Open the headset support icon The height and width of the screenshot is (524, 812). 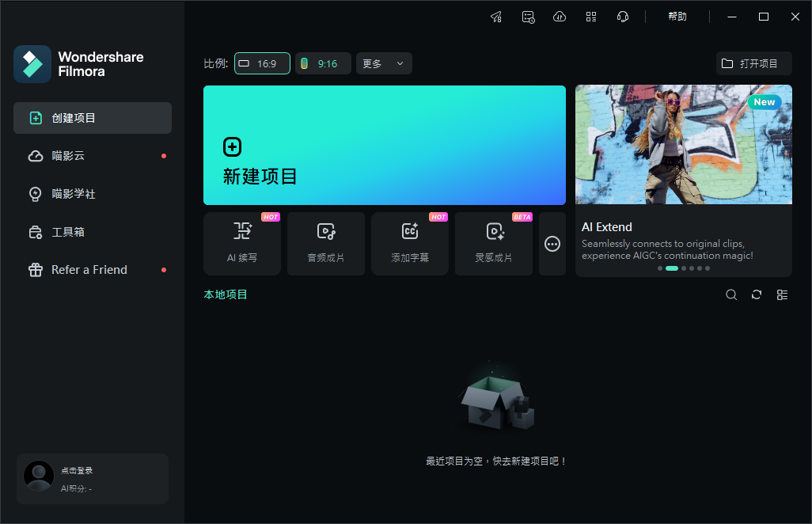[623, 16]
